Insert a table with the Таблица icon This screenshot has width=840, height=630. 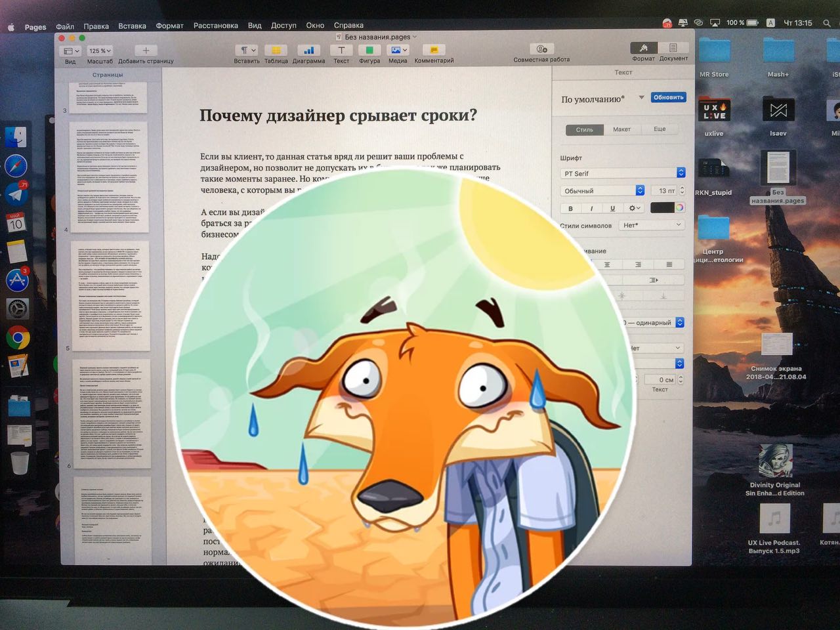coord(276,50)
